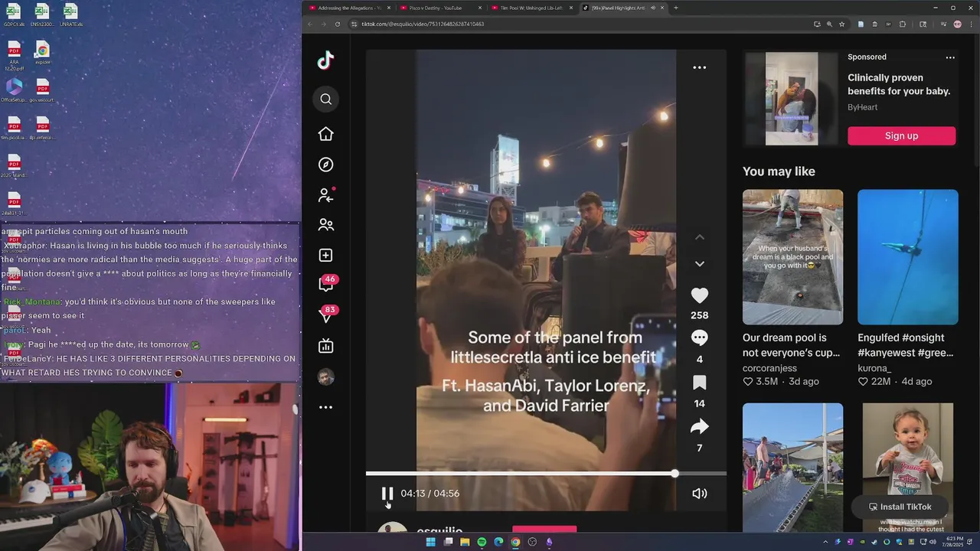Save video with bookmark icon
The image size is (980, 551).
tap(700, 383)
